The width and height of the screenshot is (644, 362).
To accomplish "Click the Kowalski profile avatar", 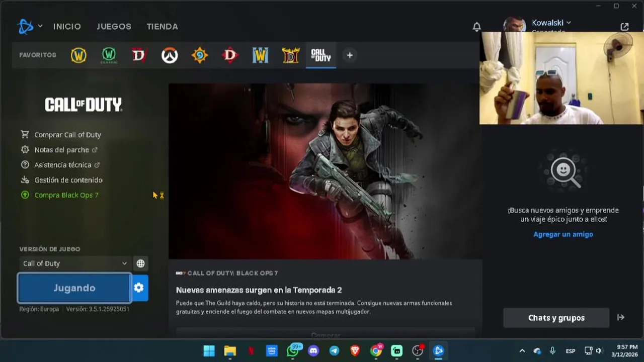I will click(x=515, y=25).
